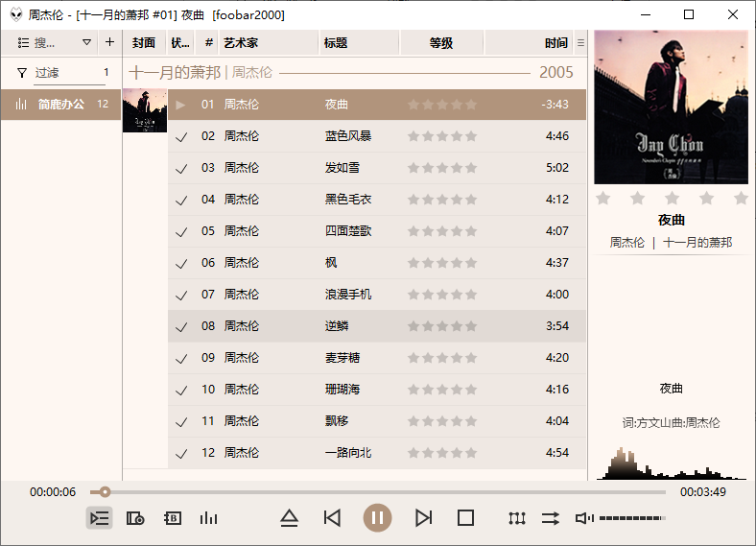
Task: Select the 简鹿办公 playlist
Action: coord(60,105)
